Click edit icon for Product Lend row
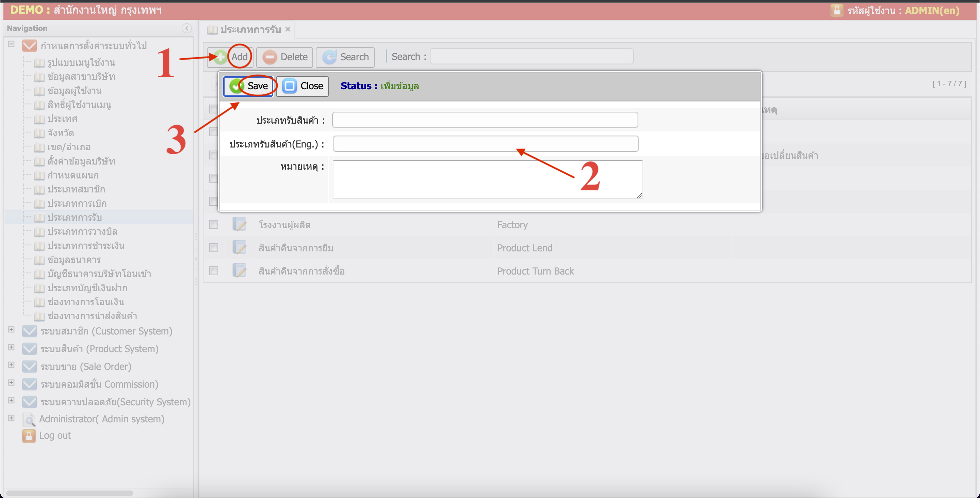Screen dimensions: 980x498 pos(239,248)
